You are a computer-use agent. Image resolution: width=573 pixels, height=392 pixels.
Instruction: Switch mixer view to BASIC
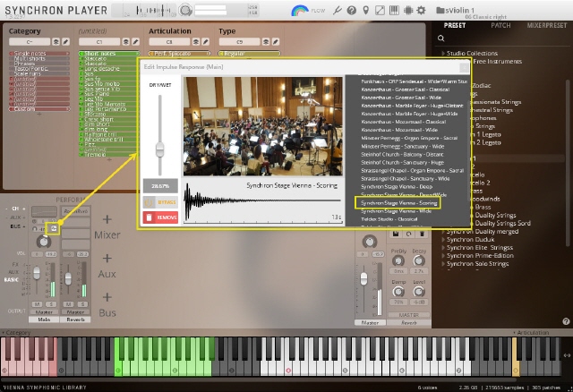12,280
